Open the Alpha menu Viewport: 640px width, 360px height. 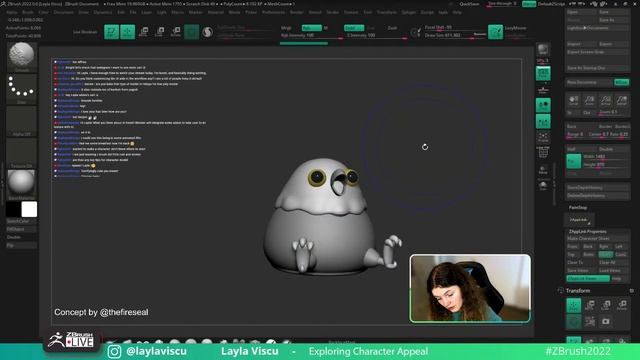[12, 12]
